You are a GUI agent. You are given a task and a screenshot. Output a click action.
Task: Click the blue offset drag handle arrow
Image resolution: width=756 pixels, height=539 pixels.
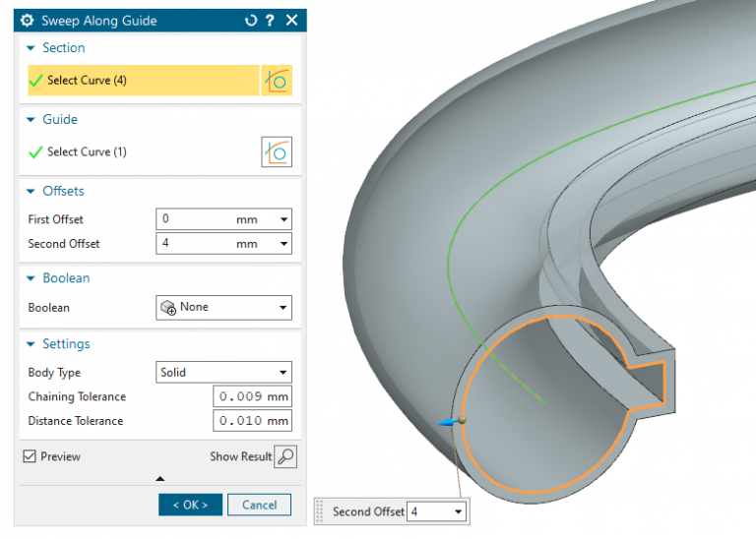(x=449, y=422)
